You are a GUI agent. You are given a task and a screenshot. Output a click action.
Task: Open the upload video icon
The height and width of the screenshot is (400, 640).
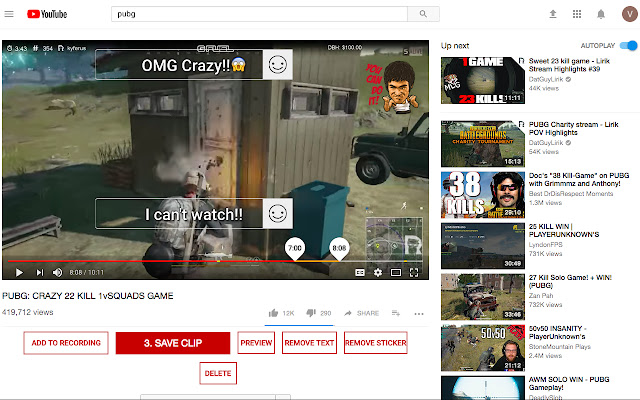click(x=553, y=14)
